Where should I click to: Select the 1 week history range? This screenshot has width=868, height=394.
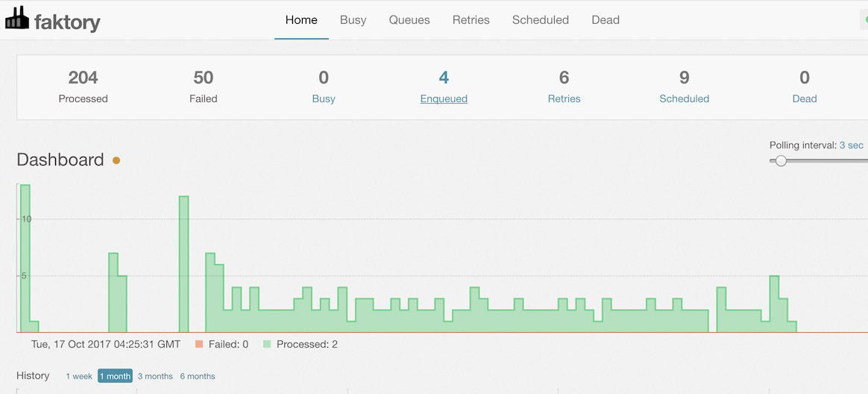click(79, 376)
